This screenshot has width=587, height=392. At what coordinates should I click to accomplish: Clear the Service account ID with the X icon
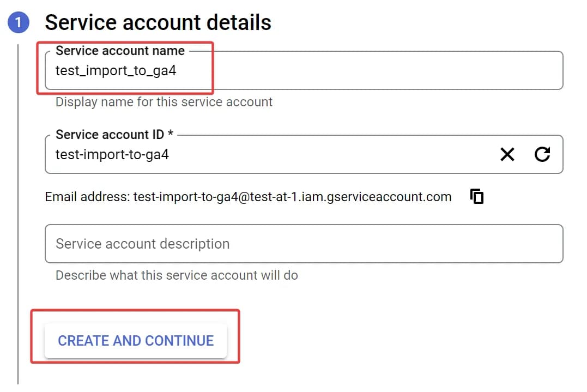(x=507, y=154)
